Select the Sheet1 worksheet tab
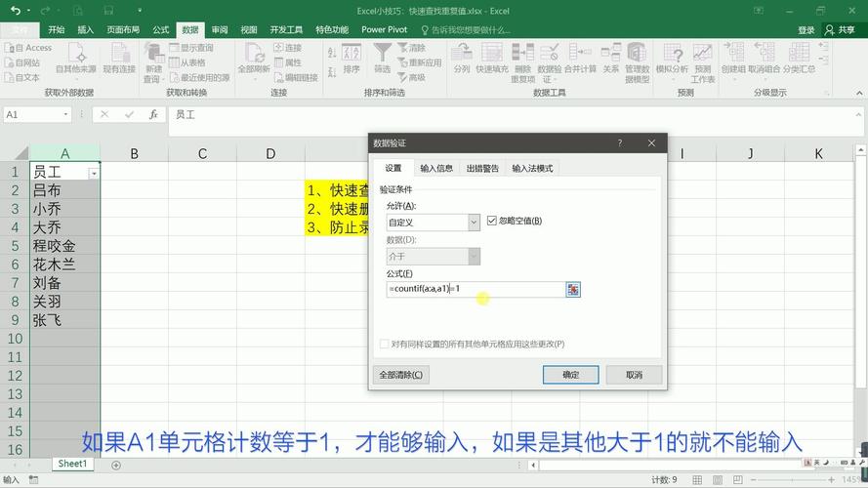 (x=72, y=464)
